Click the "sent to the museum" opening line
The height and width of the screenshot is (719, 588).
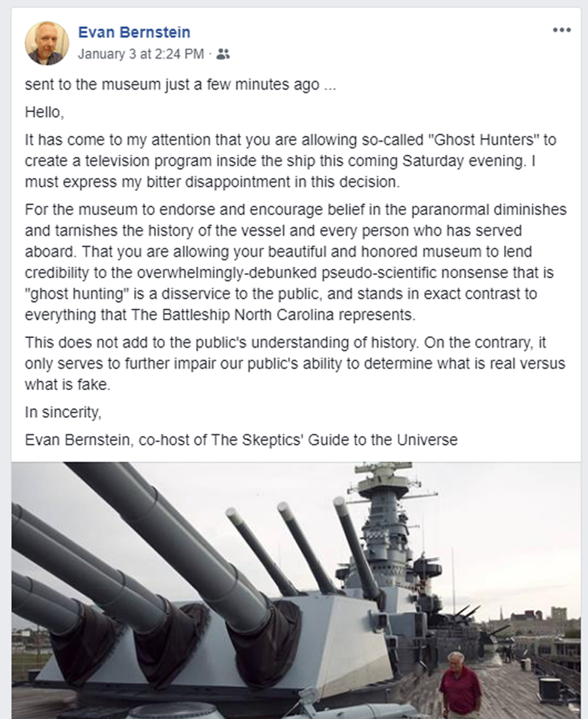click(180, 85)
